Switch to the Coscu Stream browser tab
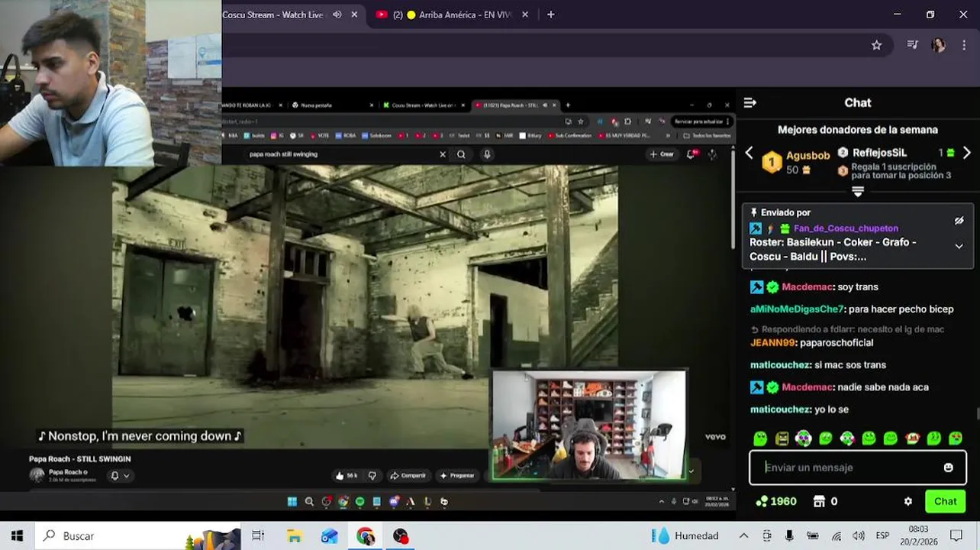Viewport: 980px width, 550px height. pyautogui.click(x=273, y=15)
